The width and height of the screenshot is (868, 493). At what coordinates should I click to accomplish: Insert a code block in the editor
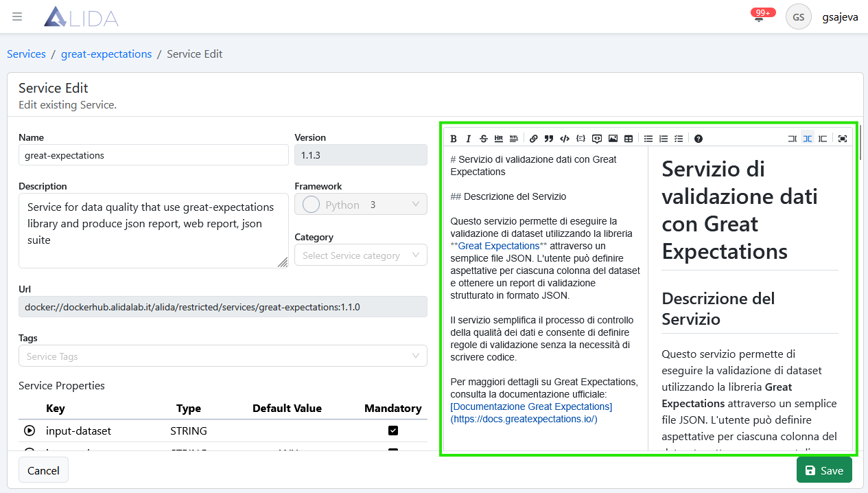pyautogui.click(x=580, y=139)
